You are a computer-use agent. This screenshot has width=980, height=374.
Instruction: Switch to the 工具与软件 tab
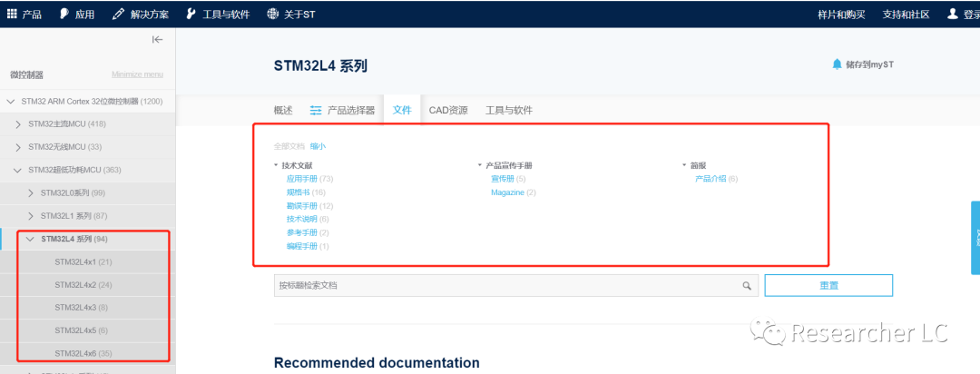click(x=509, y=110)
